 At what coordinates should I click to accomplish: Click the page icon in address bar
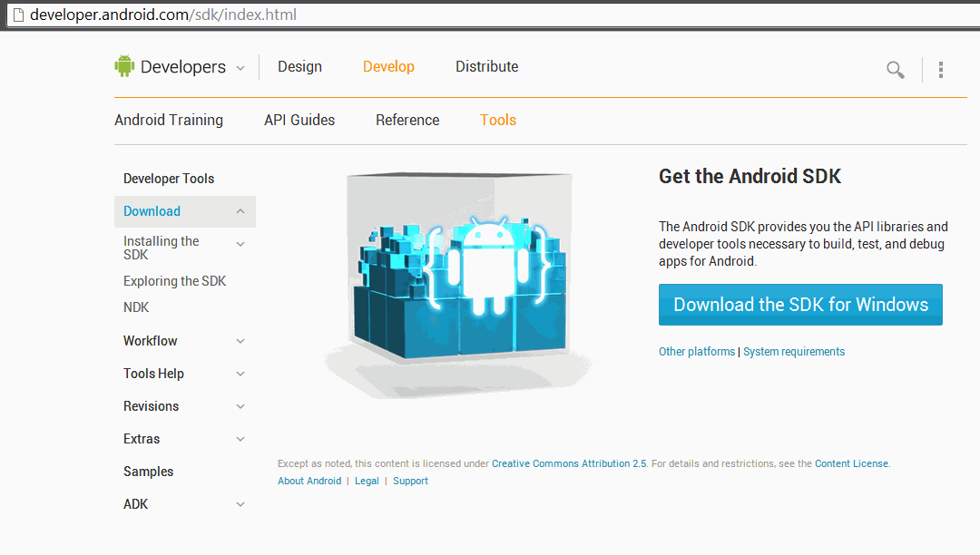[x=16, y=15]
